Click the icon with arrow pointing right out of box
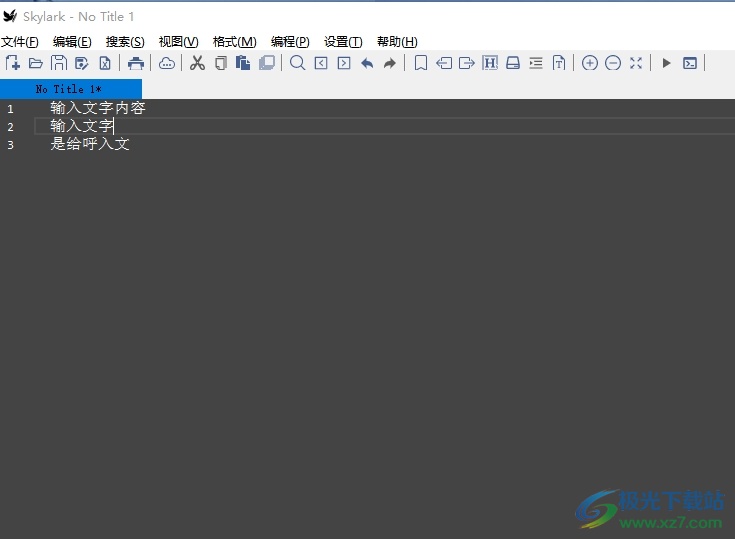The image size is (735, 539). click(x=467, y=63)
